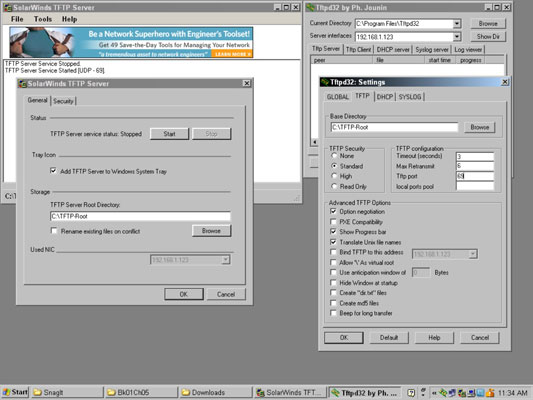Viewport: 533px width, 400px height.
Task: Click the question mark icon on taskbar
Action: [411, 393]
